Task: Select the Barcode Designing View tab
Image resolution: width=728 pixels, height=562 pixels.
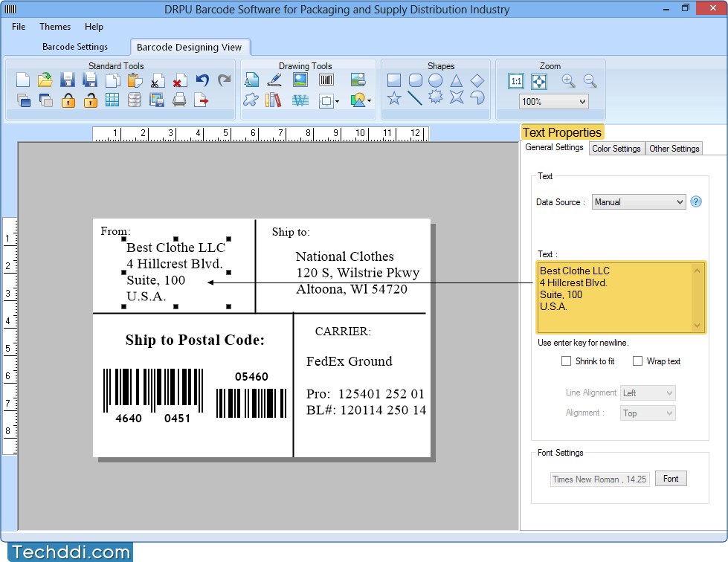Action: pos(189,47)
